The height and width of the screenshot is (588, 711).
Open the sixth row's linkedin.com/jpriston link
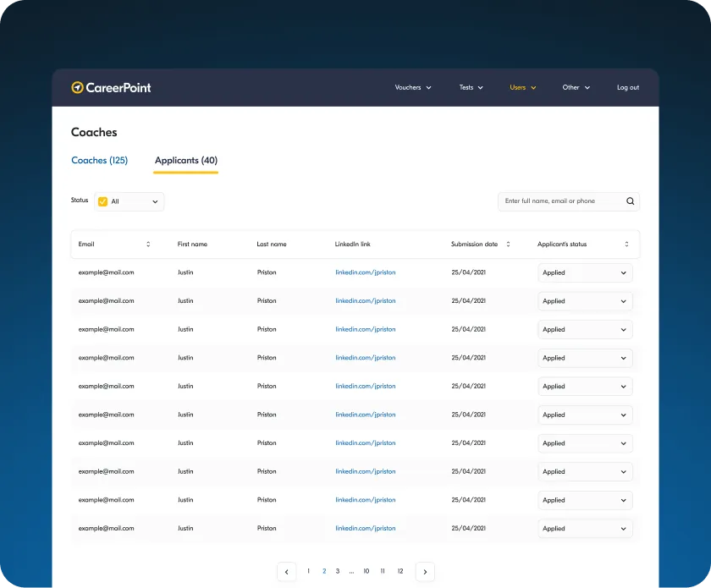[x=366, y=415]
